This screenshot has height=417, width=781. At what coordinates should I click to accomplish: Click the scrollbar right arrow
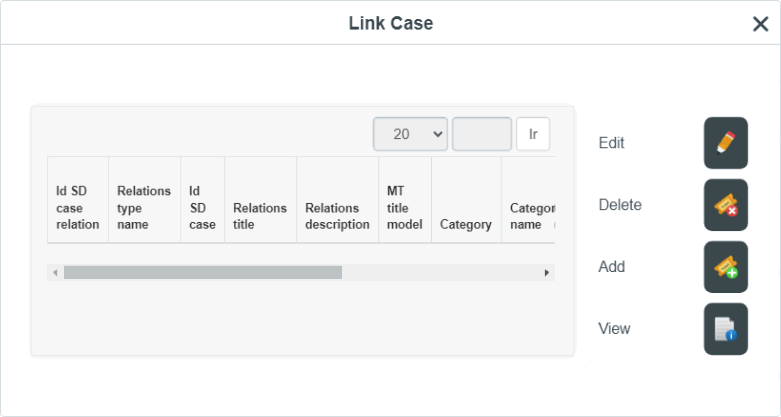point(546,273)
